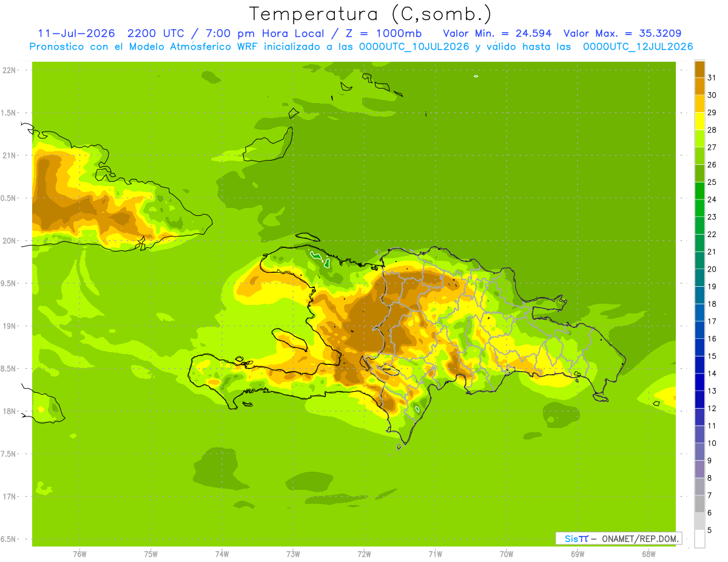Click the '22N' latitude axis label

9,70
